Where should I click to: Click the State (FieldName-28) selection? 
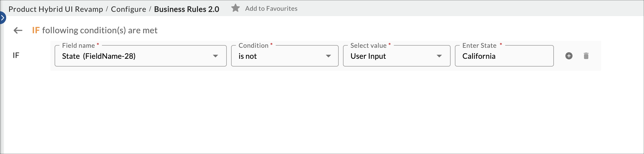click(99, 56)
